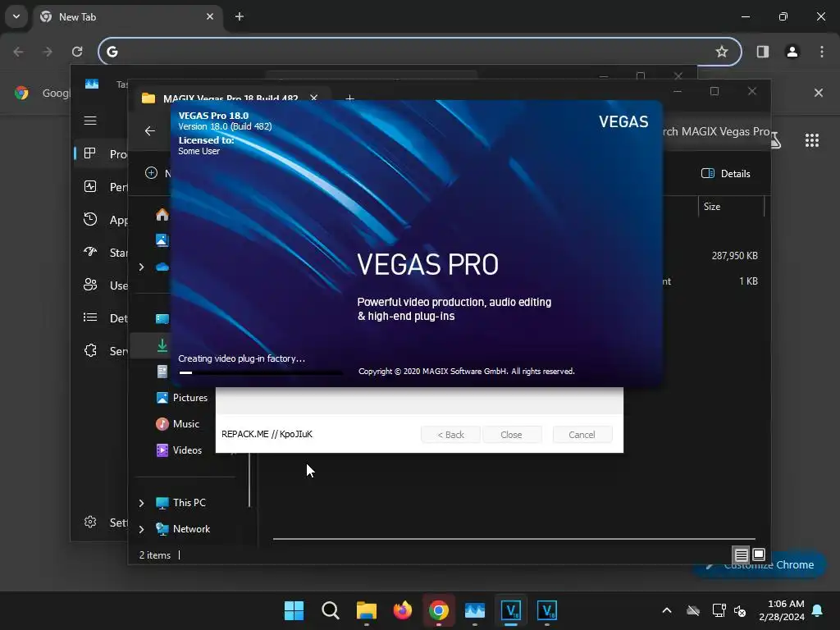The height and width of the screenshot is (630, 840).
Task: Search in MAGIX Vegas Pro folder box
Action: 716,132
